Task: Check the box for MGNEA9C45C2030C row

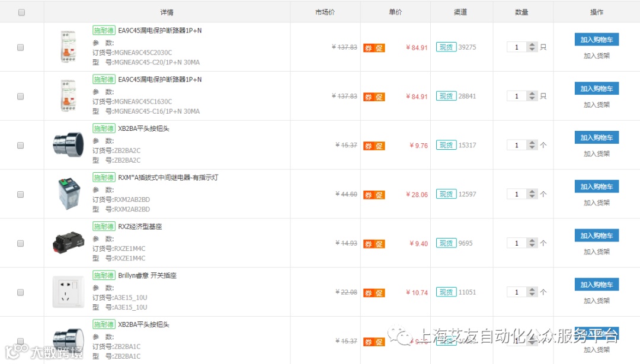Action: click(20, 47)
